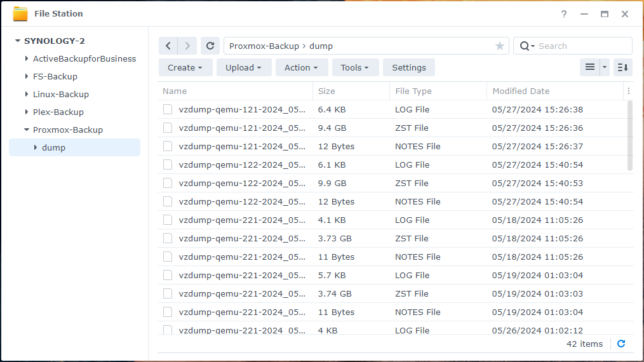Select the Linux-Backup shared folder

click(x=61, y=94)
